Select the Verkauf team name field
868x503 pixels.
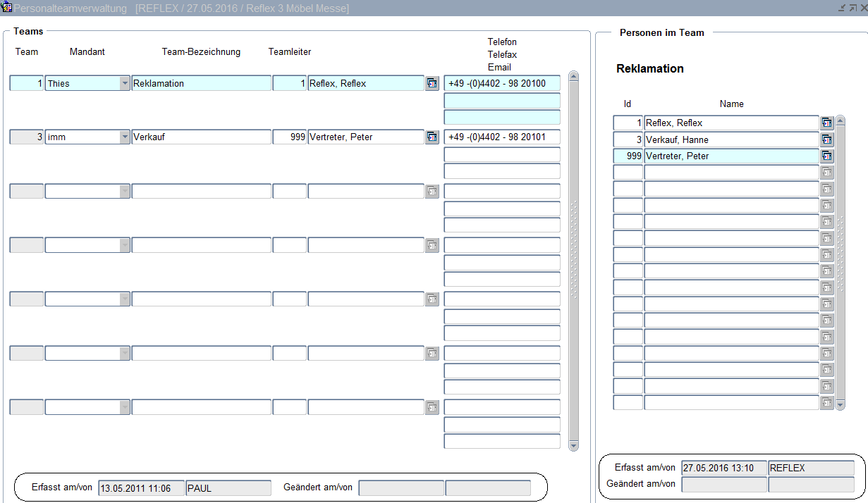[201, 137]
